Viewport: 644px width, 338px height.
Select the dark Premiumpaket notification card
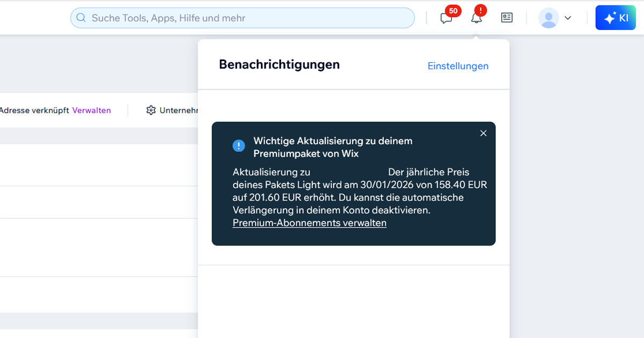click(354, 183)
